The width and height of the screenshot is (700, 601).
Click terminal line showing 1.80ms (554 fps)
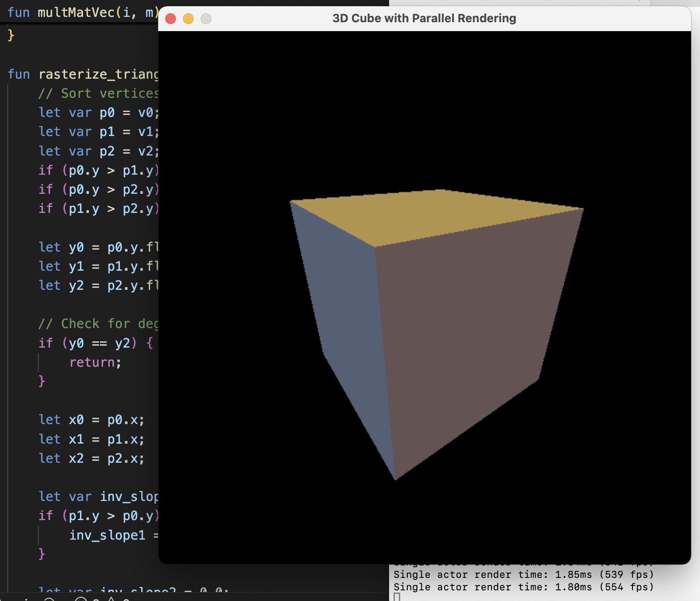pos(523,587)
